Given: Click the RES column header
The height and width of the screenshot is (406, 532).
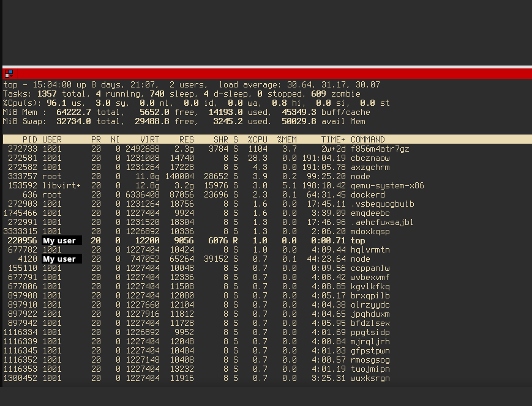Looking at the screenshot, I should (x=187, y=139).
